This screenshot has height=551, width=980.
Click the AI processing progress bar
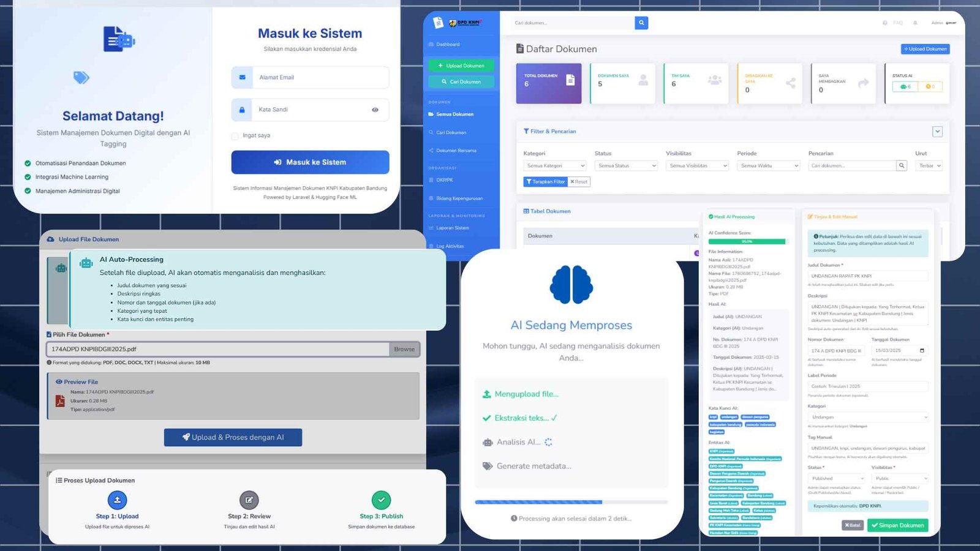[571, 502]
